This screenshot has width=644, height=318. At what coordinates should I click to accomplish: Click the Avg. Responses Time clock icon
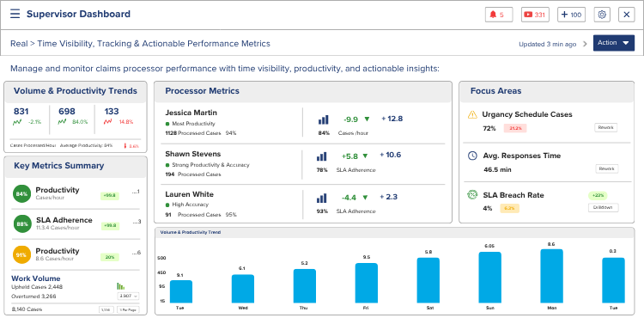(x=473, y=156)
